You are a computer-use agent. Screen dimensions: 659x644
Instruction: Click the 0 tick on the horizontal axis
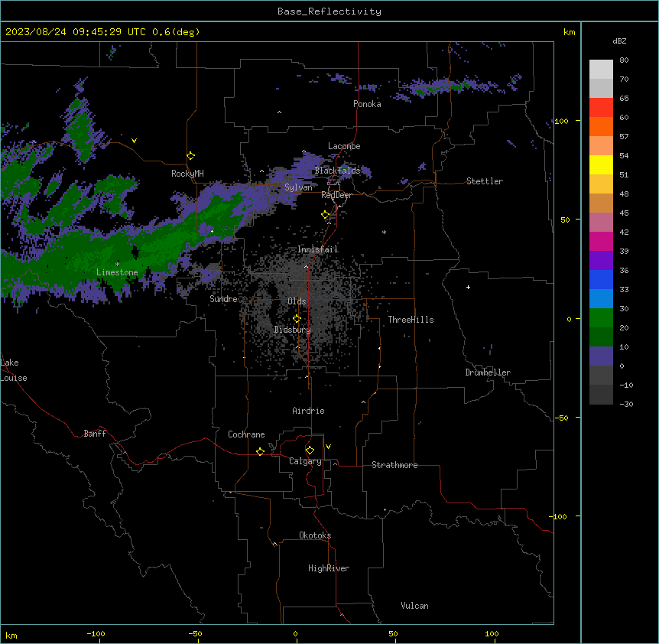pyautogui.click(x=295, y=633)
